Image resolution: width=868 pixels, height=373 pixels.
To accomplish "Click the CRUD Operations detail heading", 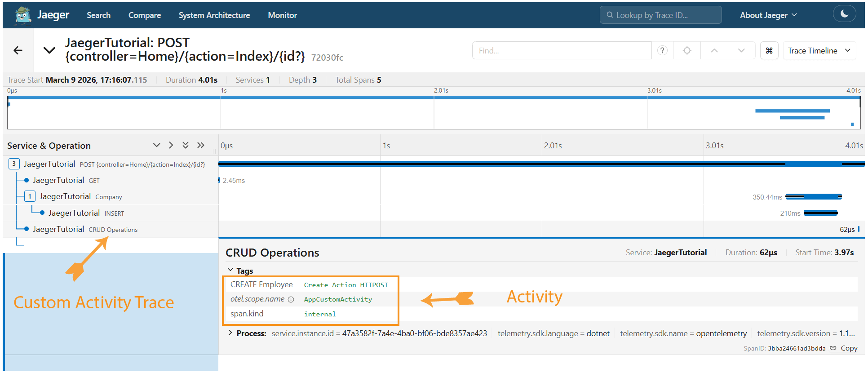I will tap(272, 253).
